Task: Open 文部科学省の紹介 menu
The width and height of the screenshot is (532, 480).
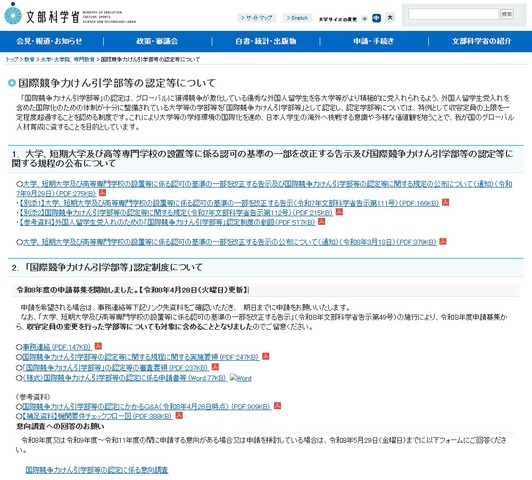Action: (481, 41)
